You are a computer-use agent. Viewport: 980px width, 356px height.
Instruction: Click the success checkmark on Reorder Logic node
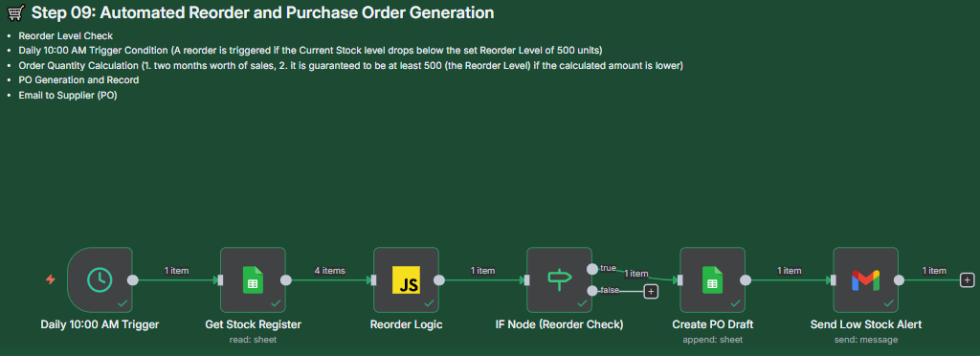tap(429, 303)
